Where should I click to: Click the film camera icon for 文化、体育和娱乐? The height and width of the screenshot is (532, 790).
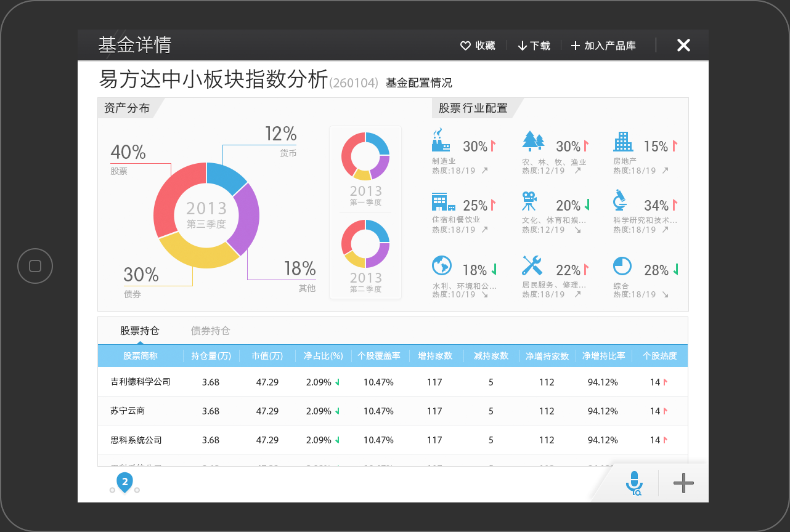tap(529, 202)
